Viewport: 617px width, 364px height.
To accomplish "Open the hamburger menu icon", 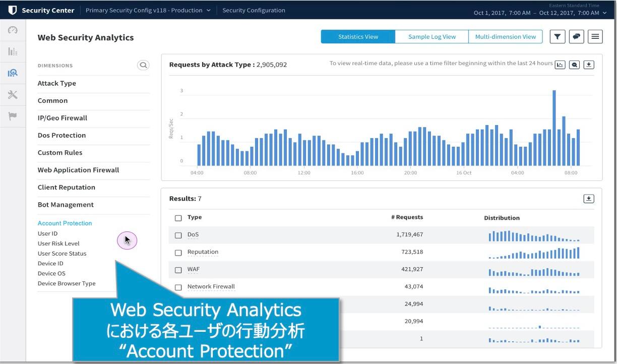I will (595, 36).
